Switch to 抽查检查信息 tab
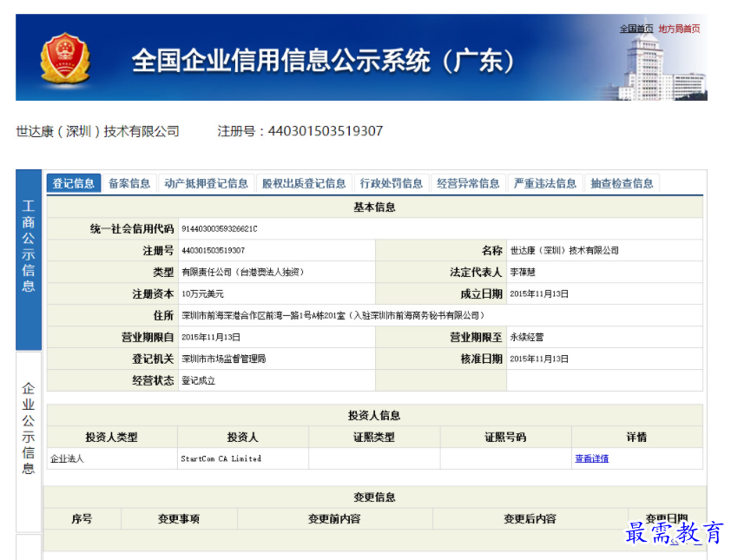This screenshot has width=731, height=560. [x=622, y=183]
